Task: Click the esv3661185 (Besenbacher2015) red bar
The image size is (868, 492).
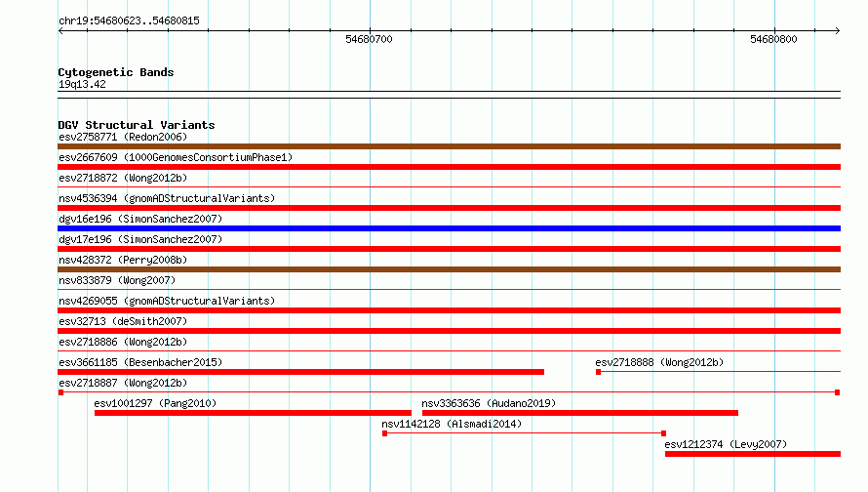Action: pos(300,372)
